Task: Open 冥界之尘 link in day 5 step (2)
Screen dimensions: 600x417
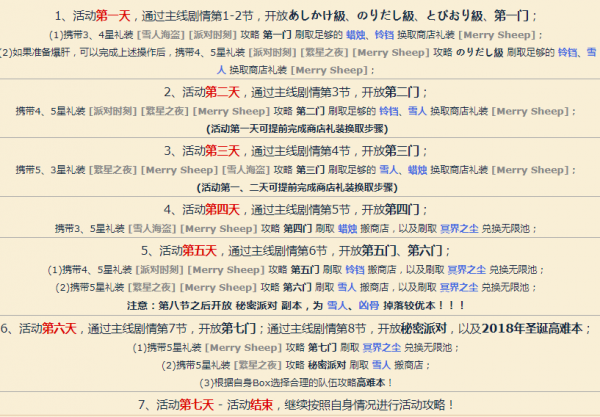Action: [x=459, y=287]
